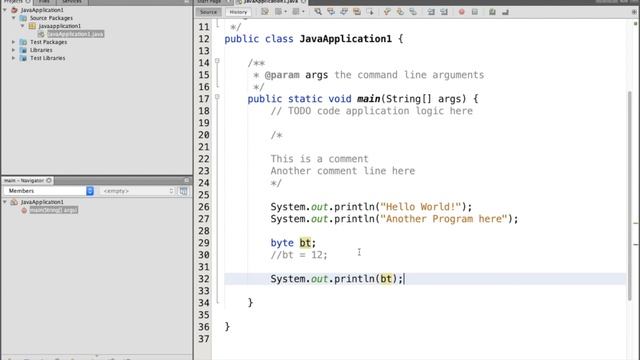Click the Uncomment code icon
640x360 pixels.
pos(505,12)
